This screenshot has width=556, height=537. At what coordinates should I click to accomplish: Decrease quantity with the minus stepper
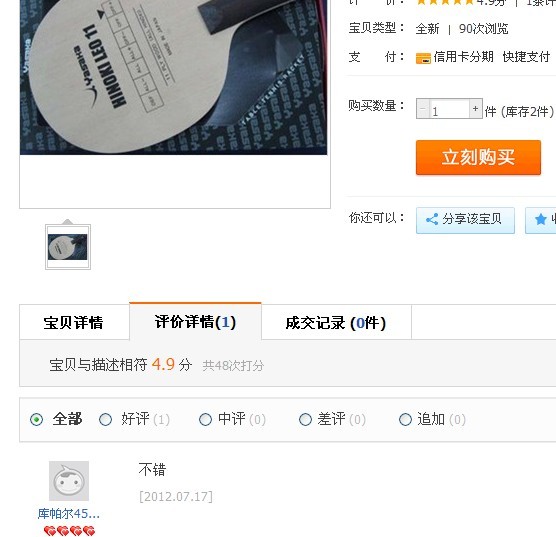pos(423,109)
